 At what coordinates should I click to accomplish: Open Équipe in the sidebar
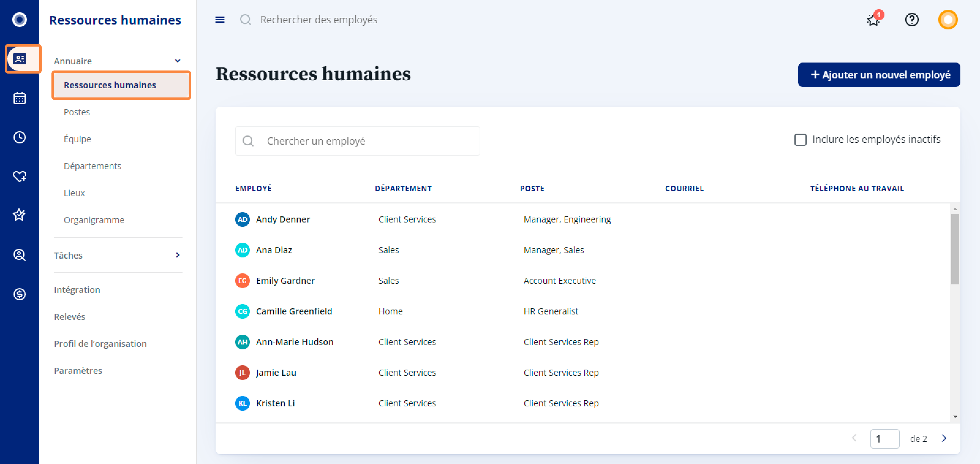click(x=77, y=139)
